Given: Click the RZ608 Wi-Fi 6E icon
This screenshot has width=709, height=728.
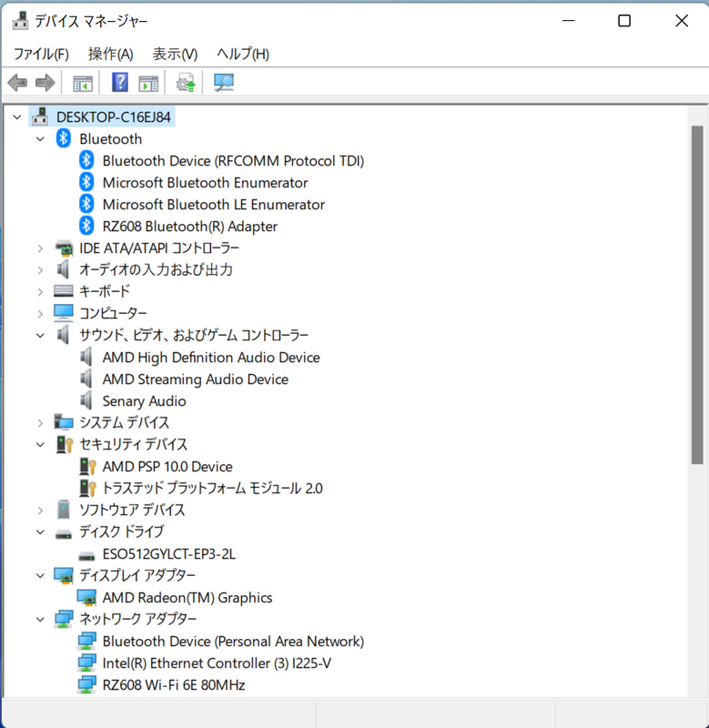Looking at the screenshot, I should point(86,685).
